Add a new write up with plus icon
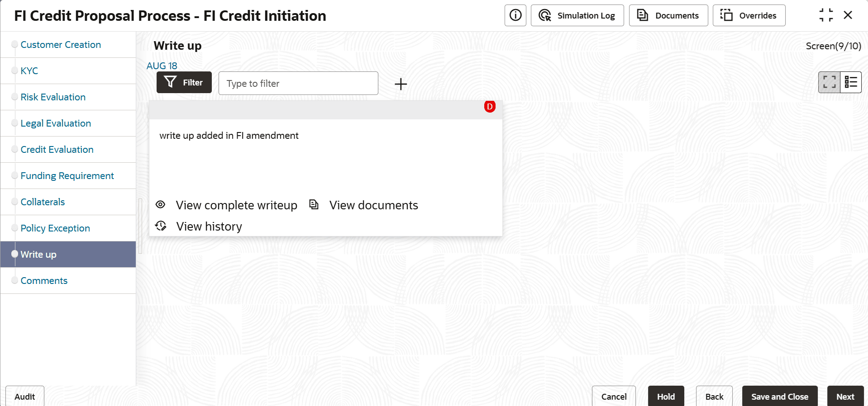This screenshot has height=406, width=868. click(401, 84)
